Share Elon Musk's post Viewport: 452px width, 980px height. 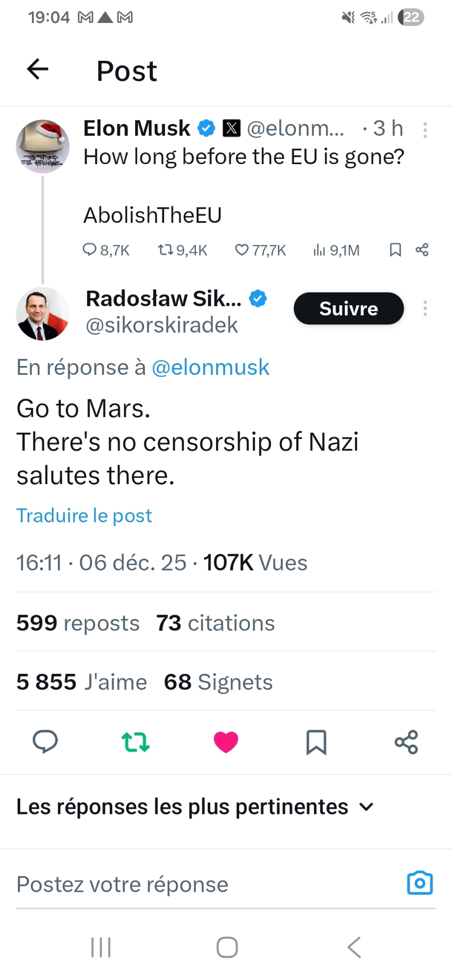(422, 250)
